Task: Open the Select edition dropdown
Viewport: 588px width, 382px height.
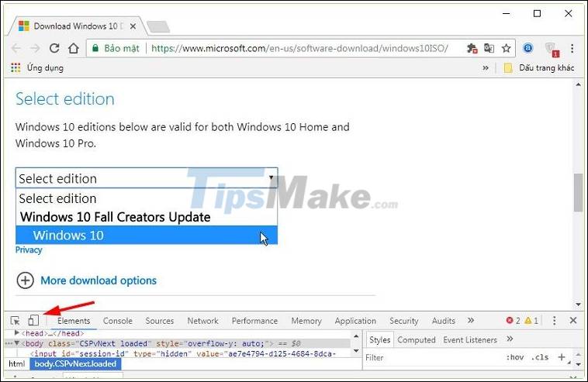Action: click(x=147, y=178)
